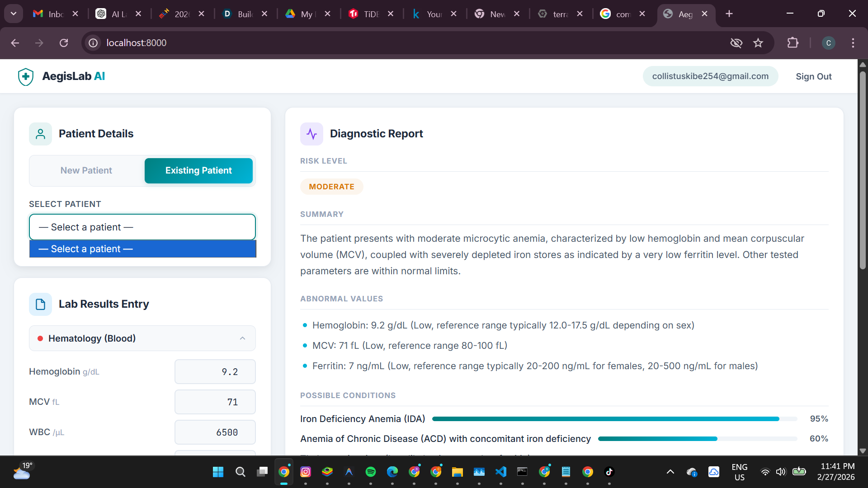Click the AegisLab AI shield logo
This screenshot has width=868, height=488.
(x=26, y=76)
